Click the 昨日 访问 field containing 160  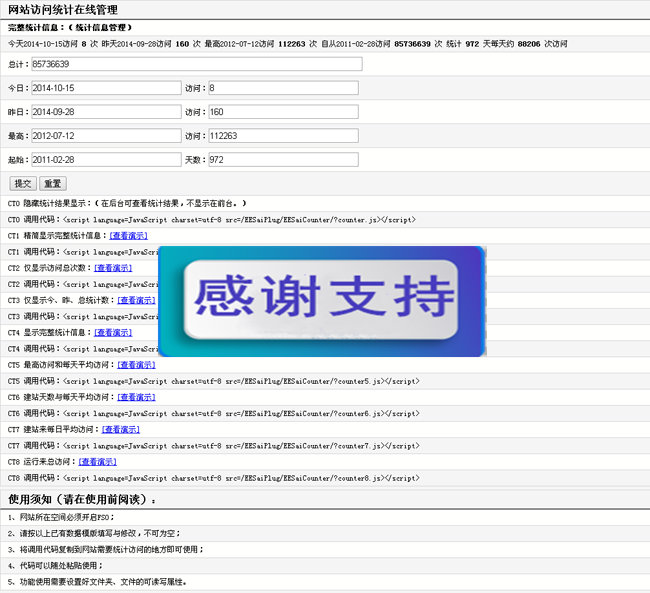pyautogui.click(x=284, y=112)
